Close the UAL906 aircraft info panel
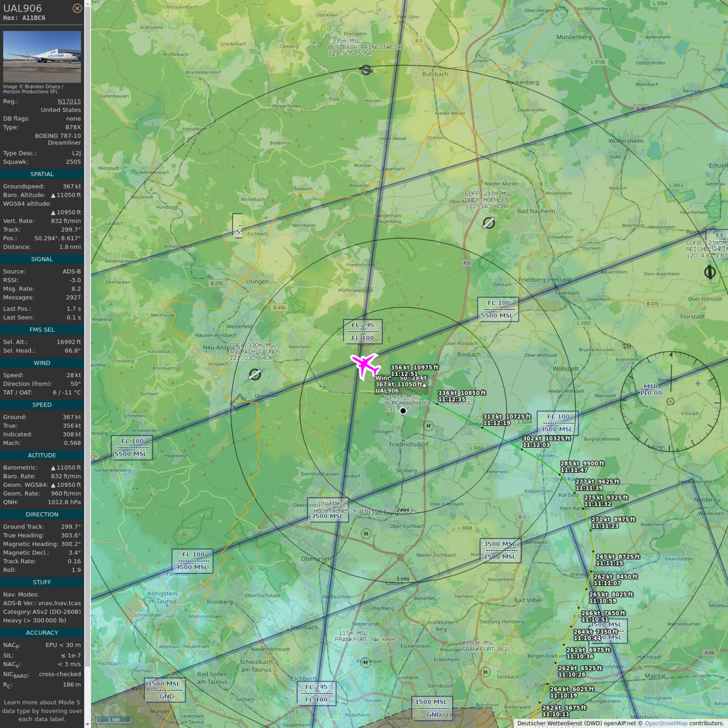Screen dimensions: 728x728 (x=77, y=8)
